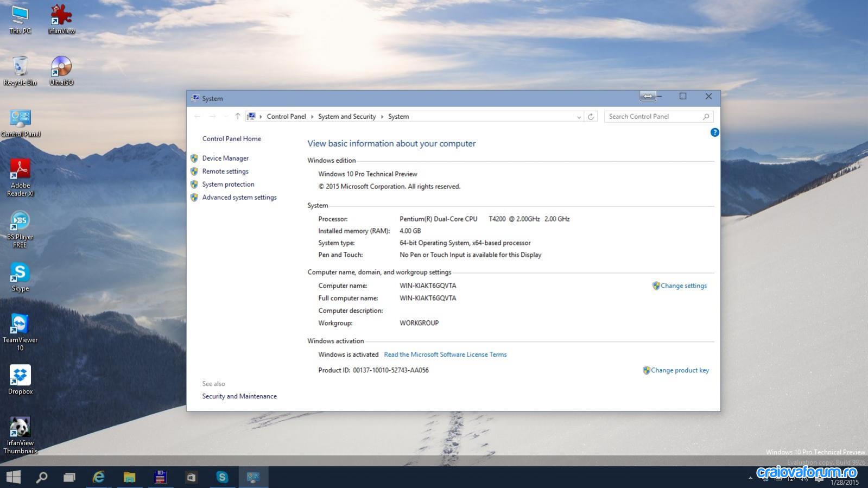This screenshot has height=488, width=868.
Task: Select the System window taskbar button
Action: coord(253,477)
